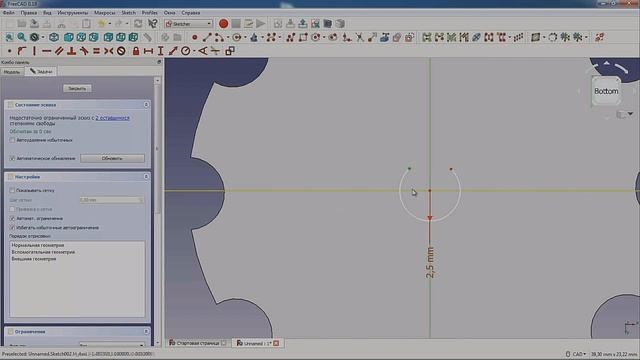Apply the lock constraint padlock
Screen dimensions: 640x360
tap(136, 51)
